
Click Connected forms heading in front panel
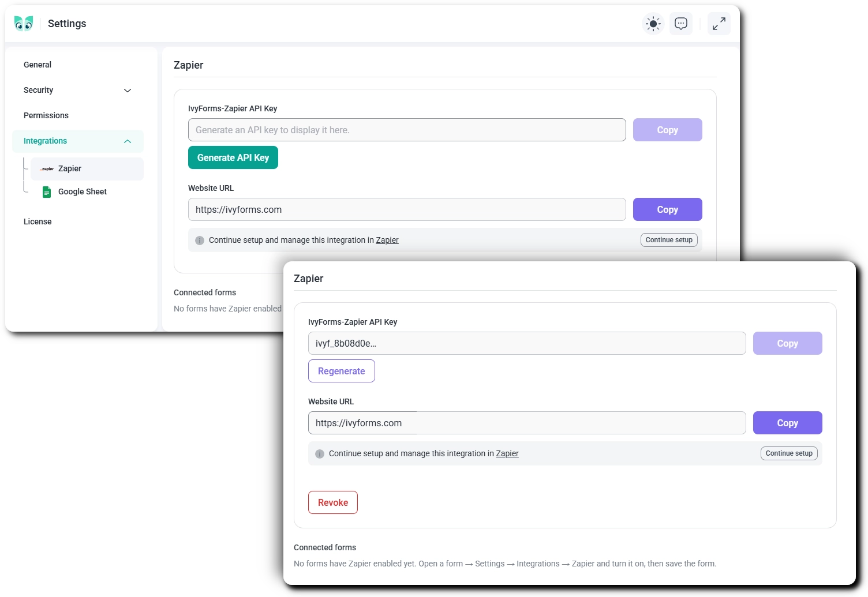coord(325,547)
